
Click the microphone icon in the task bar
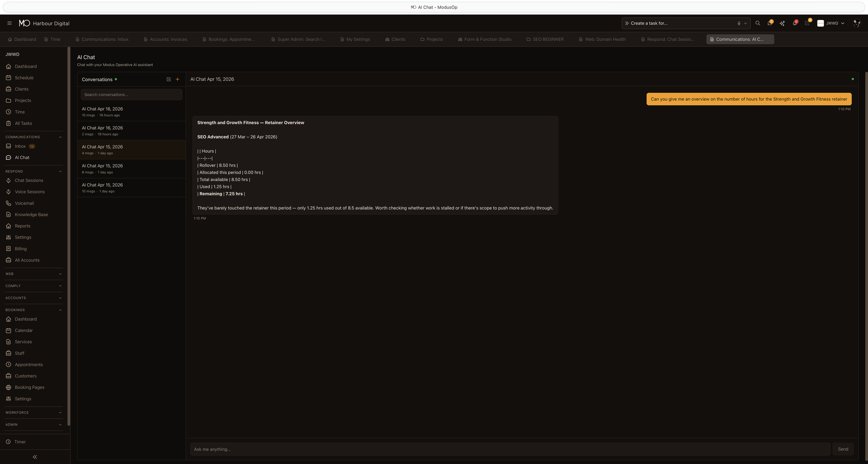point(738,23)
